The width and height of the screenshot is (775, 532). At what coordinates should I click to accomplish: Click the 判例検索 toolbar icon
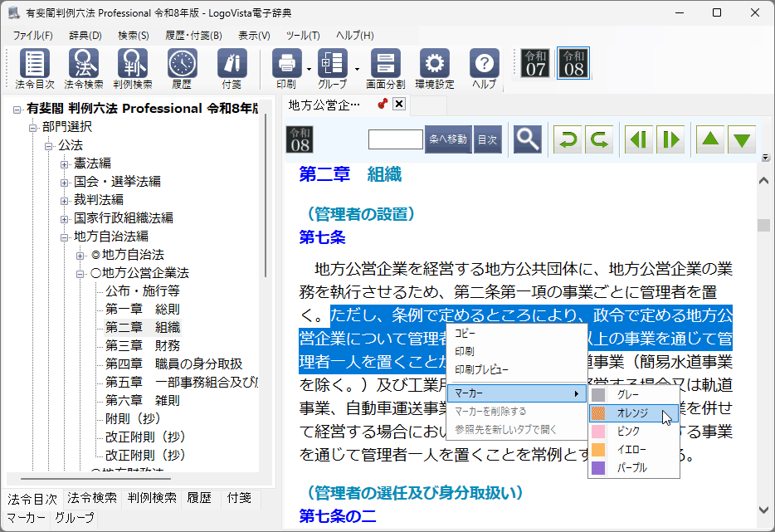coord(133,66)
